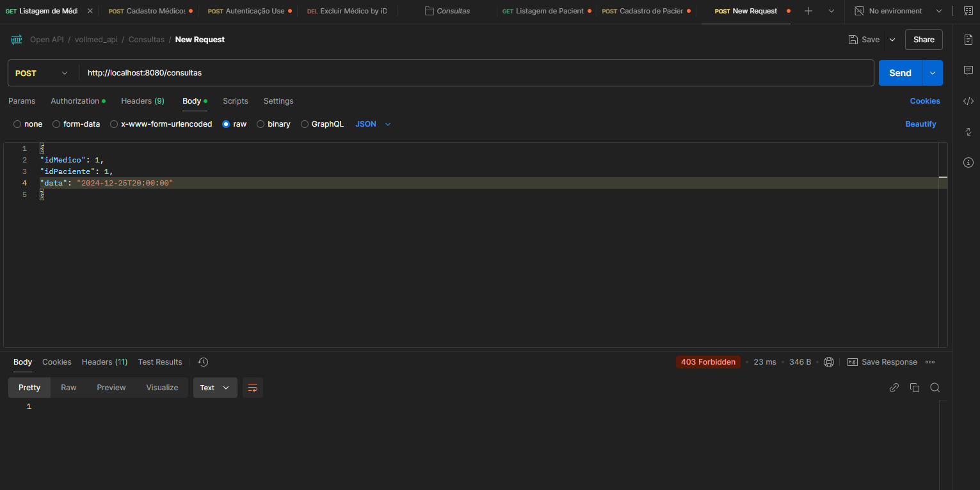Select the binary radio button
Screen dimensions: 980x490
[261, 124]
